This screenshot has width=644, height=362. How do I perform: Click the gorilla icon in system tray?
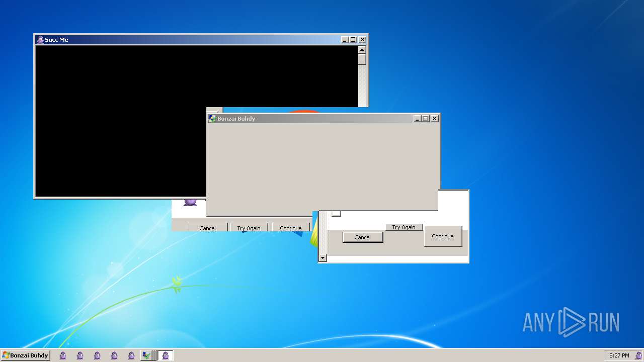[x=638, y=355]
